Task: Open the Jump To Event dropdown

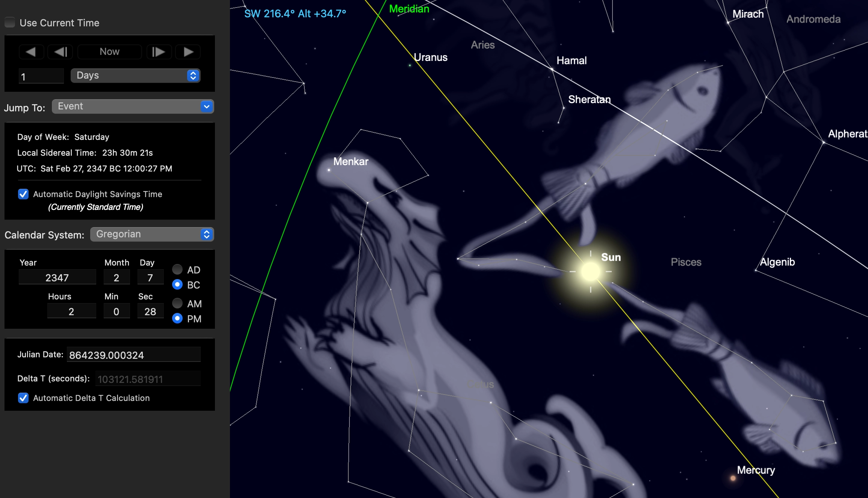Action: 133,106
